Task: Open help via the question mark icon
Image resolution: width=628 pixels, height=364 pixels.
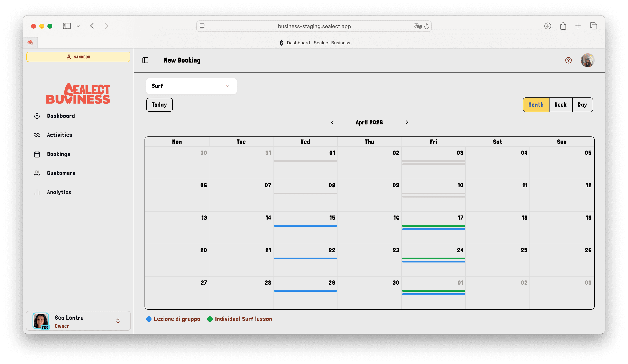Action: click(x=568, y=60)
